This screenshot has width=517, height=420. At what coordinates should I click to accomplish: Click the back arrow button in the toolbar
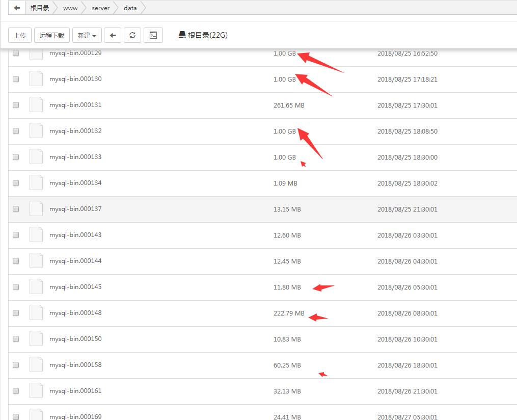113,35
